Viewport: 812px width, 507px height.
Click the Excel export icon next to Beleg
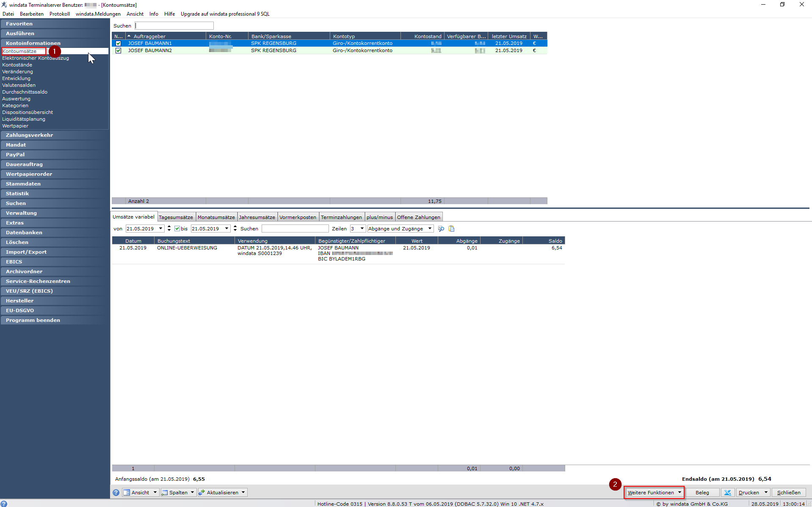click(727, 493)
